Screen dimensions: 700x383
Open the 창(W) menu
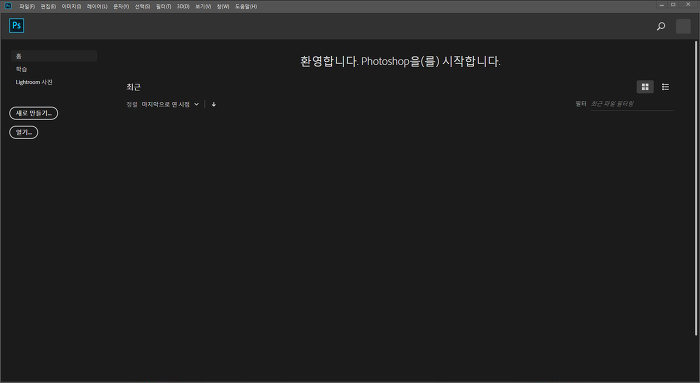pos(223,7)
